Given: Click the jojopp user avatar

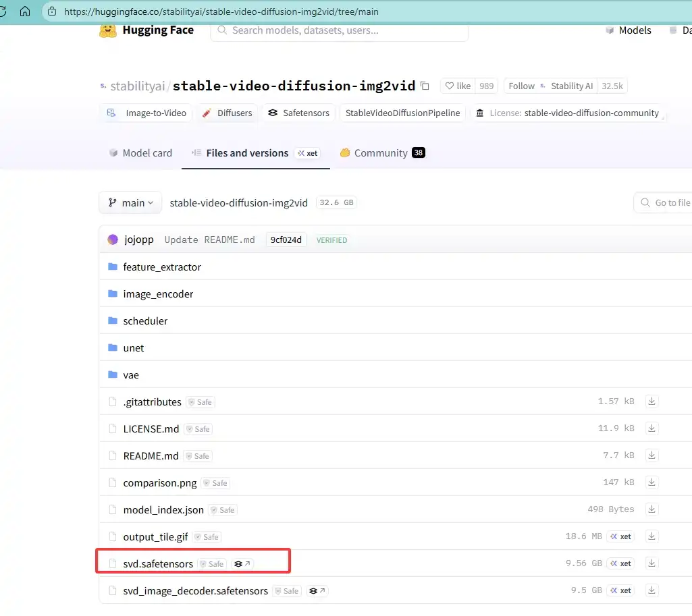Looking at the screenshot, I should pyautogui.click(x=113, y=240).
